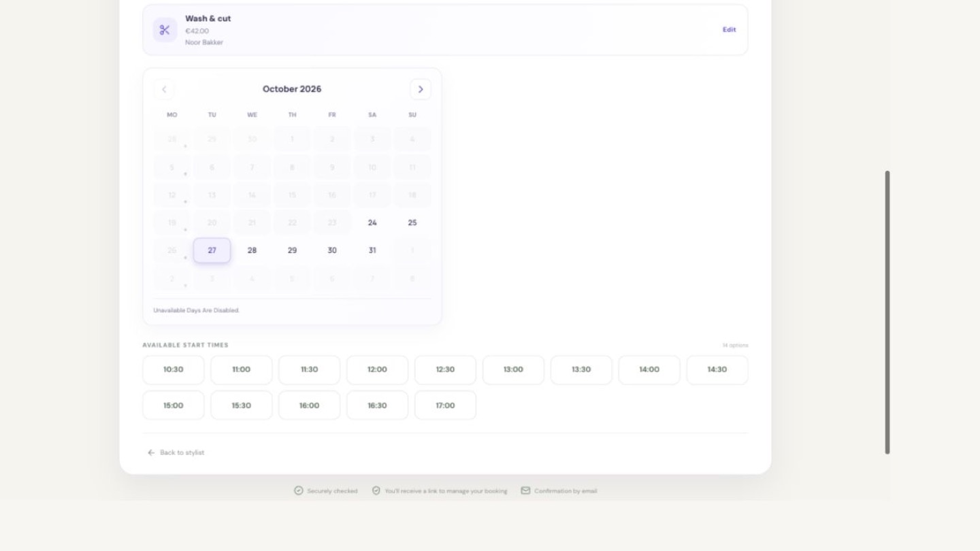This screenshot has width=980, height=551.
Task: Edit the Wash & cut service selection
Action: pyautogui.click(x=729, y=30)
